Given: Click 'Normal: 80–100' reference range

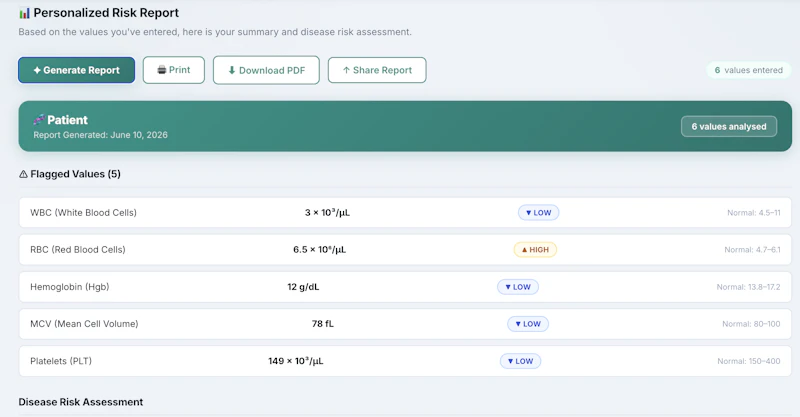Looking at the screenshot, I should [x=751, y=324].
